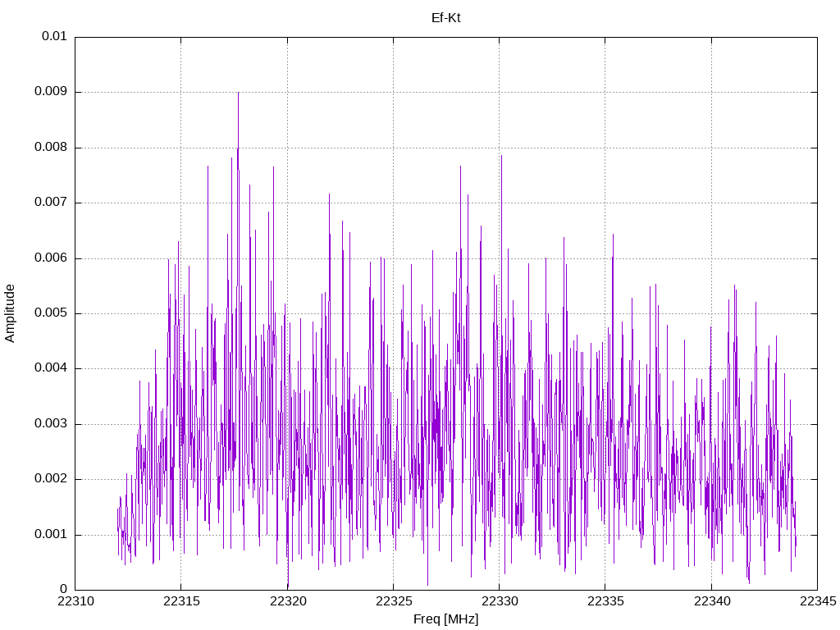Click y-axis tick label 0.001
The image size is (840, 630).
[51, 535]
